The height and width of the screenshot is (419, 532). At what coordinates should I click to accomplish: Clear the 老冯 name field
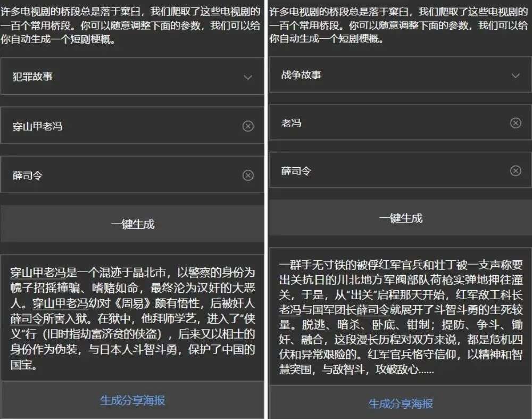point(516,123)
